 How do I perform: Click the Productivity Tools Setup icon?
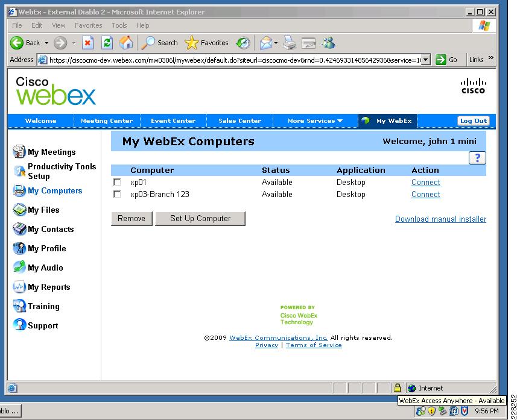(19, 171)
